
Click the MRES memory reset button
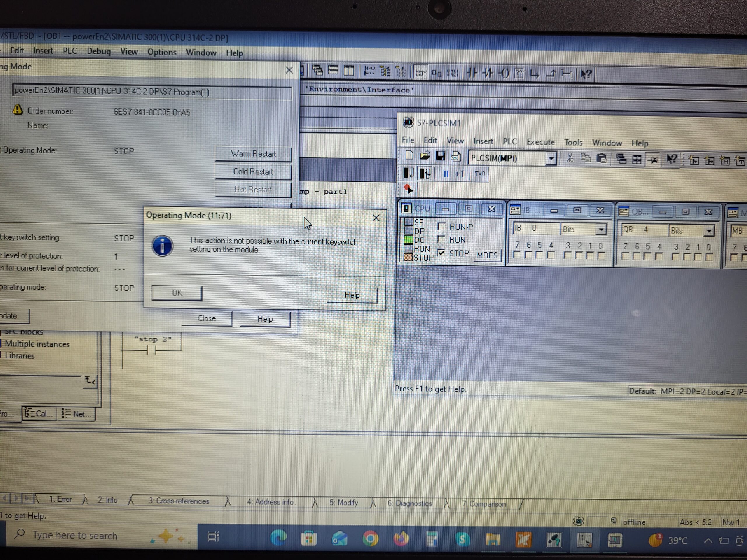point(487,255)
